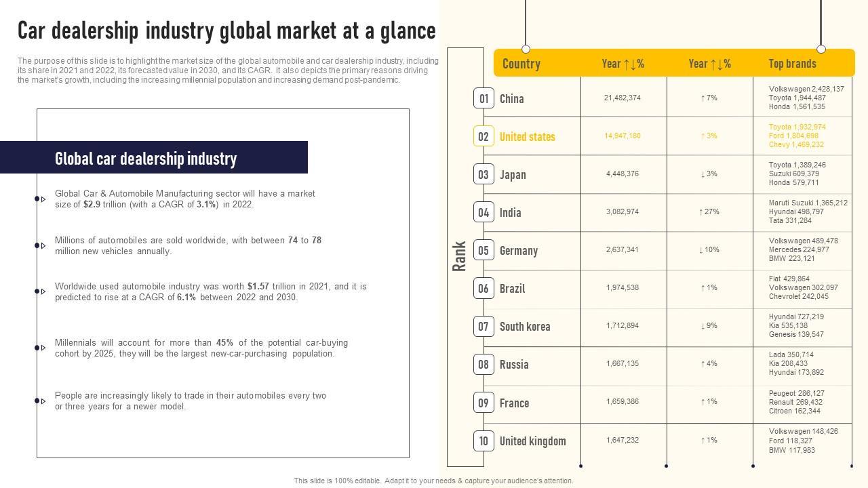868x488 pixels.
Task: Click rank badge 05 next to Germany
Action: [x=484, y=250]
